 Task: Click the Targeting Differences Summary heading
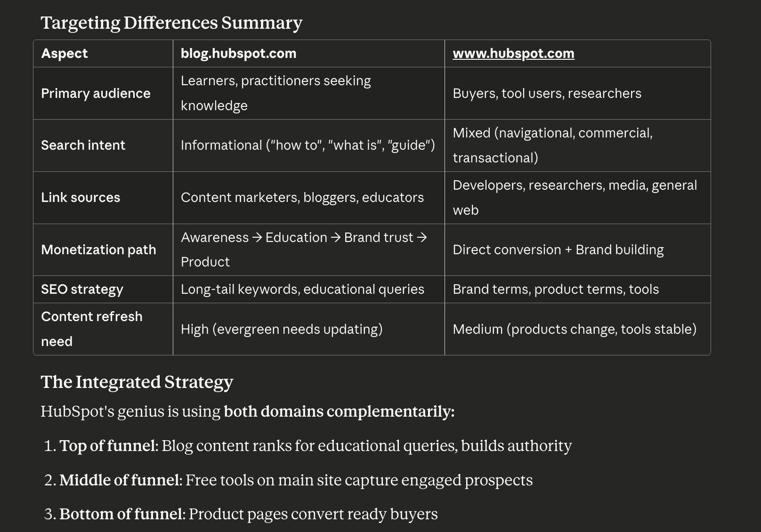(x=171, y=23)
